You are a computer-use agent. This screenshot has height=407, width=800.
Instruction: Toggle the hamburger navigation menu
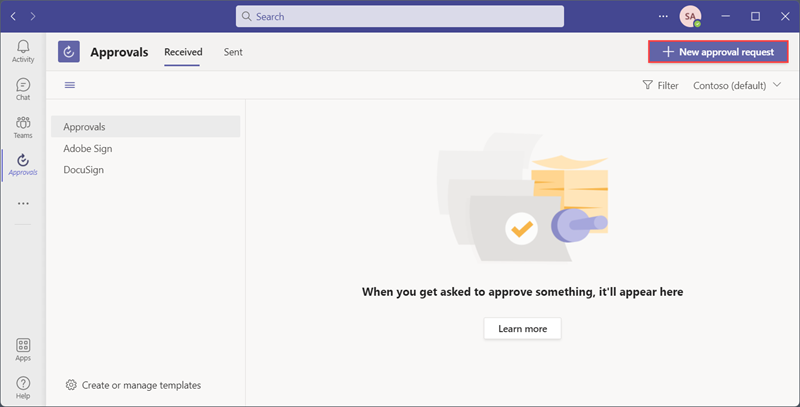pos(70,85)
